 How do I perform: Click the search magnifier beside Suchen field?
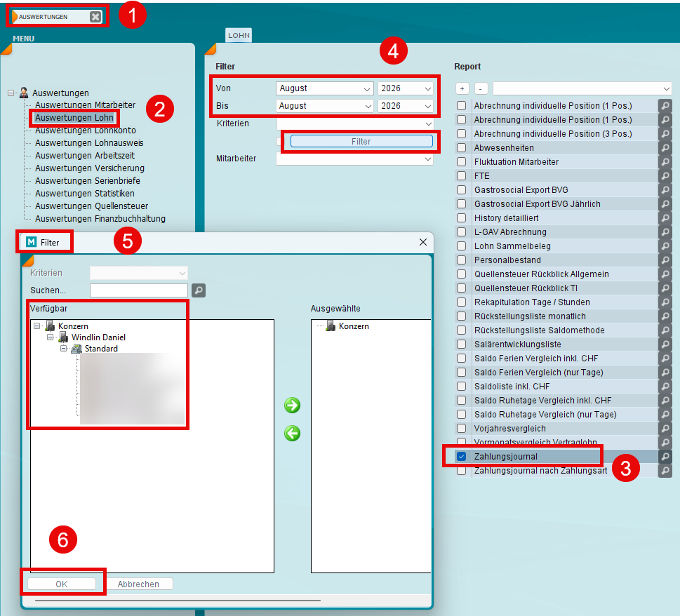(199, 290)
